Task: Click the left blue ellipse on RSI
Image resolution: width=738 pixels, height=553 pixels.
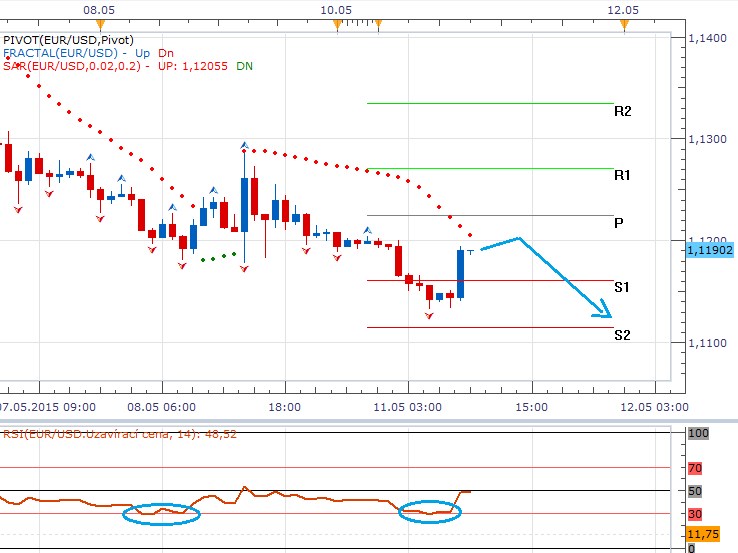Action: click(x=161, y=514)
